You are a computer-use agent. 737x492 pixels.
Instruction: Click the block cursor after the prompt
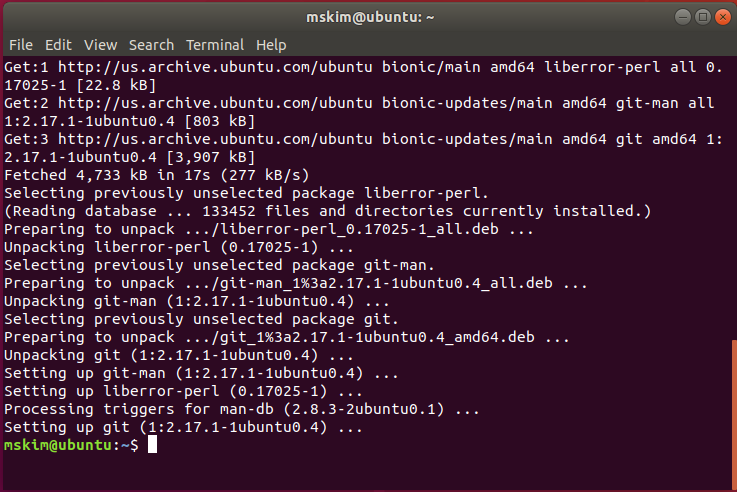[152, 445]
